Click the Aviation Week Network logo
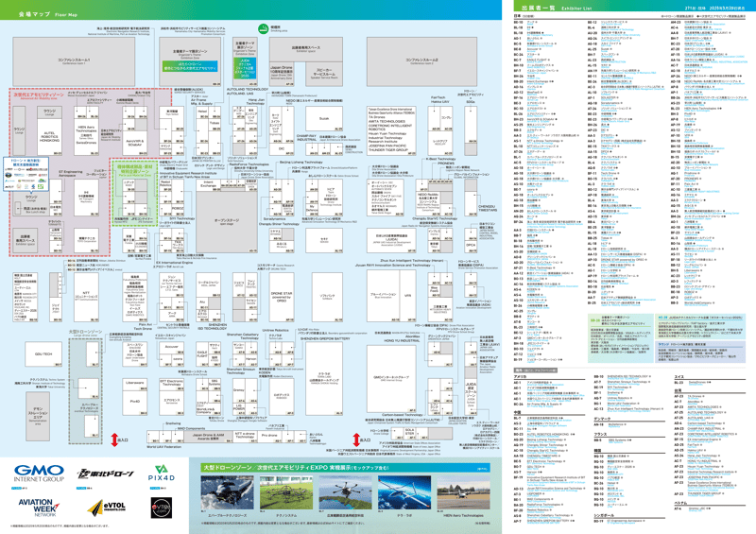Viewport: 756px width, 534px height. tap(39, 508)
